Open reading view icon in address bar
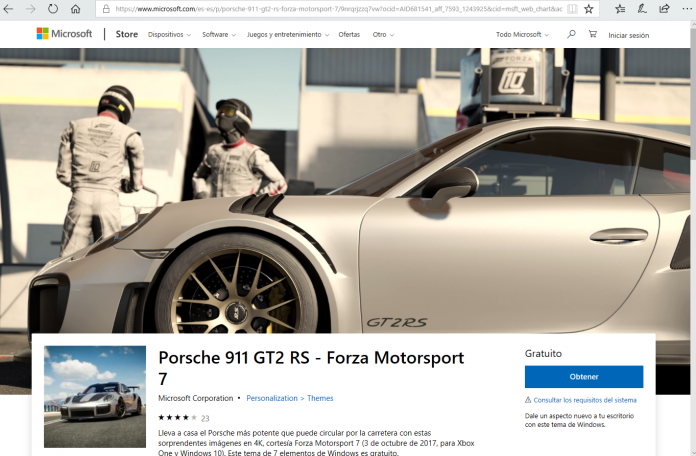This screenshot has height=456, width=696. 571,9
